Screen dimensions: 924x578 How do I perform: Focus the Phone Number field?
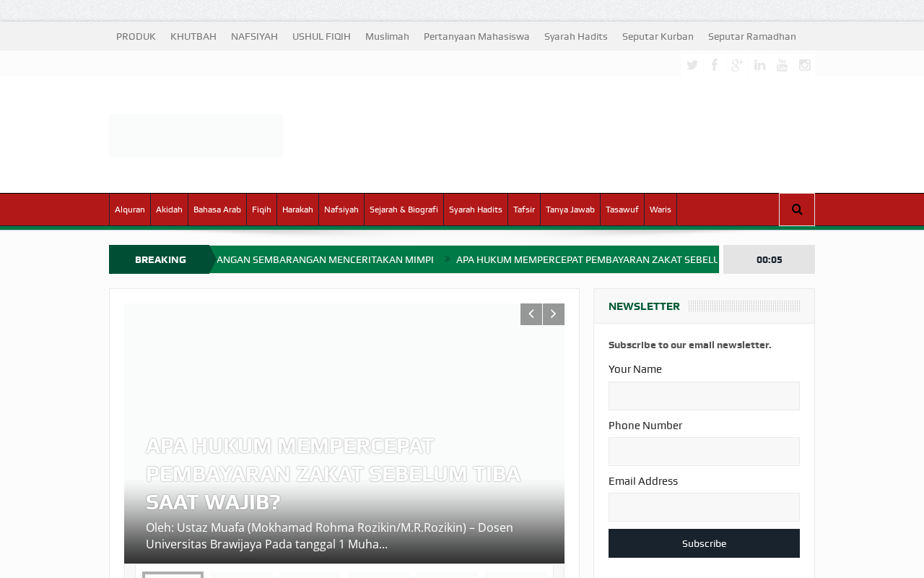pyautogui.click(x=704, y=452)
